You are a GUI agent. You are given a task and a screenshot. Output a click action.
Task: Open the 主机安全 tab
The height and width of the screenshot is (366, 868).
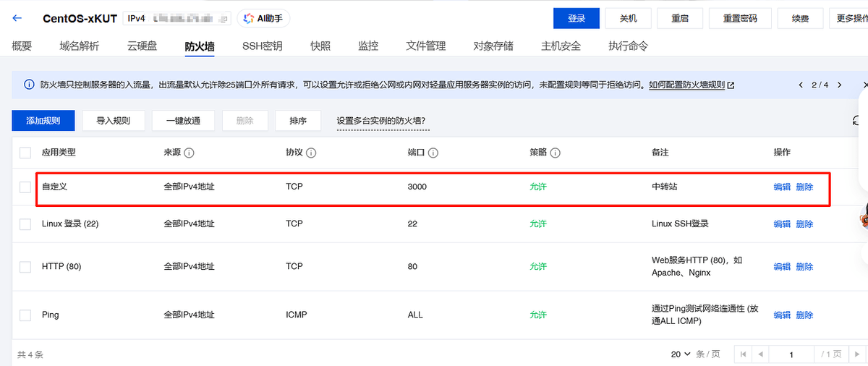tap(561, 46)
